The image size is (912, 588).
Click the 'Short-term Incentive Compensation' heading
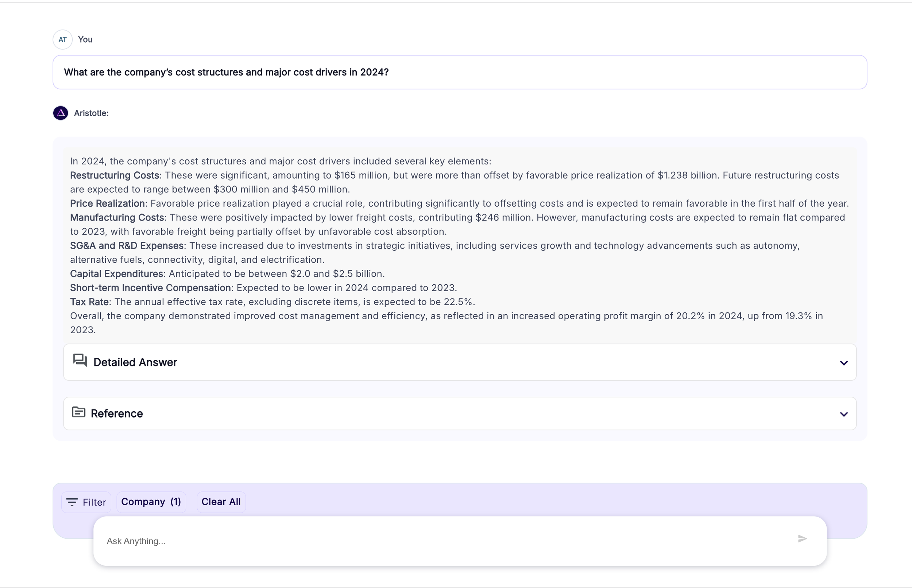[151, 288]
